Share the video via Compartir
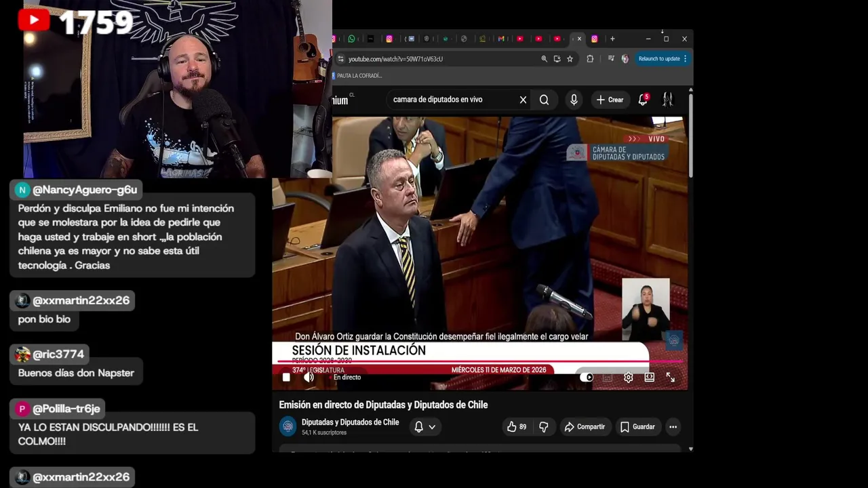This screenshot has height=488, width=868. 585,427
